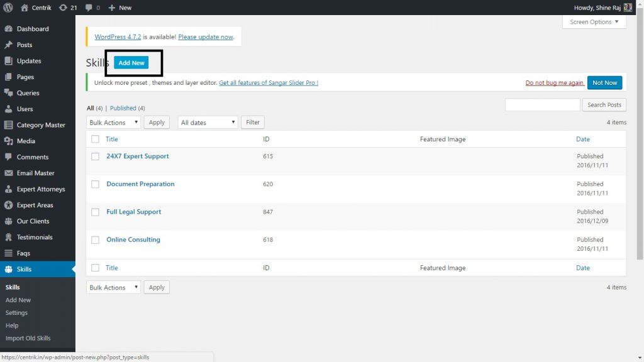Viewport: 644px width, 362px height.
Task: Expand the All dates filter dropdown
Action: coord(208,123)
